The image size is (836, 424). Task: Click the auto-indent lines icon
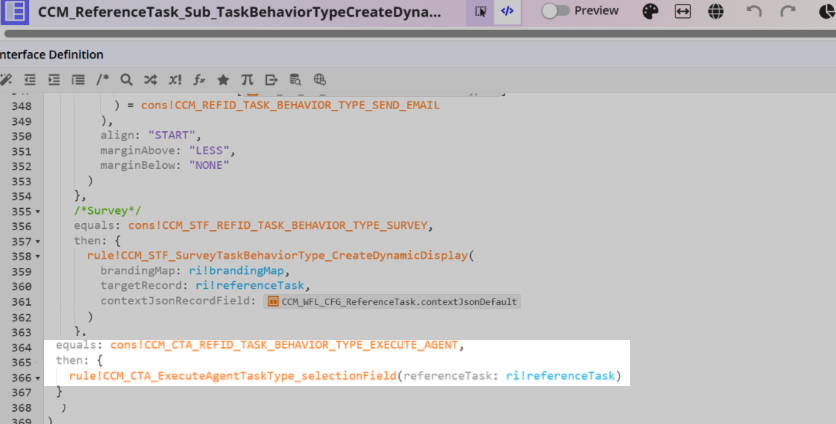78,80
